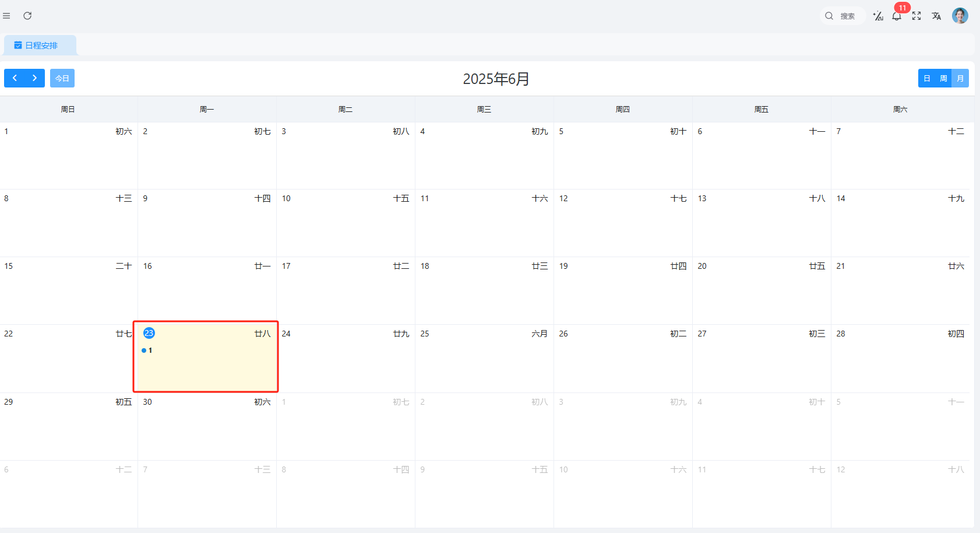Click the 周四 column header
Screen dimensions: 980x533
point(623,109)
